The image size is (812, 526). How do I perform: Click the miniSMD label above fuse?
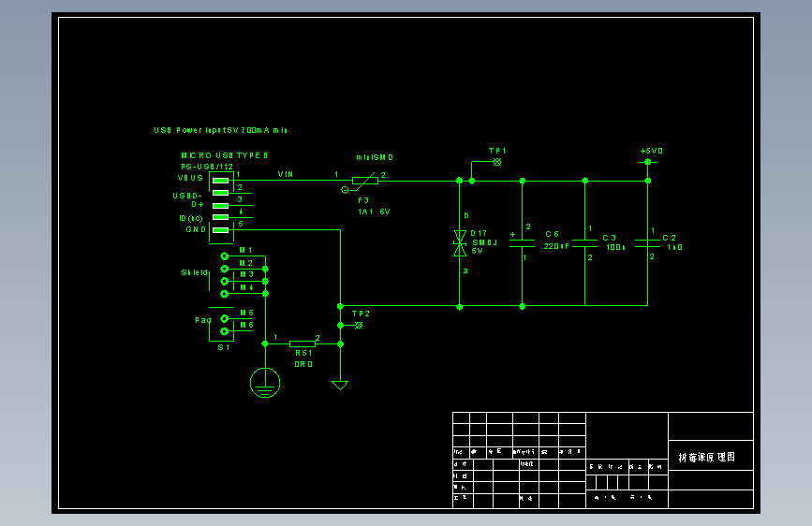[x=375, y=157]
